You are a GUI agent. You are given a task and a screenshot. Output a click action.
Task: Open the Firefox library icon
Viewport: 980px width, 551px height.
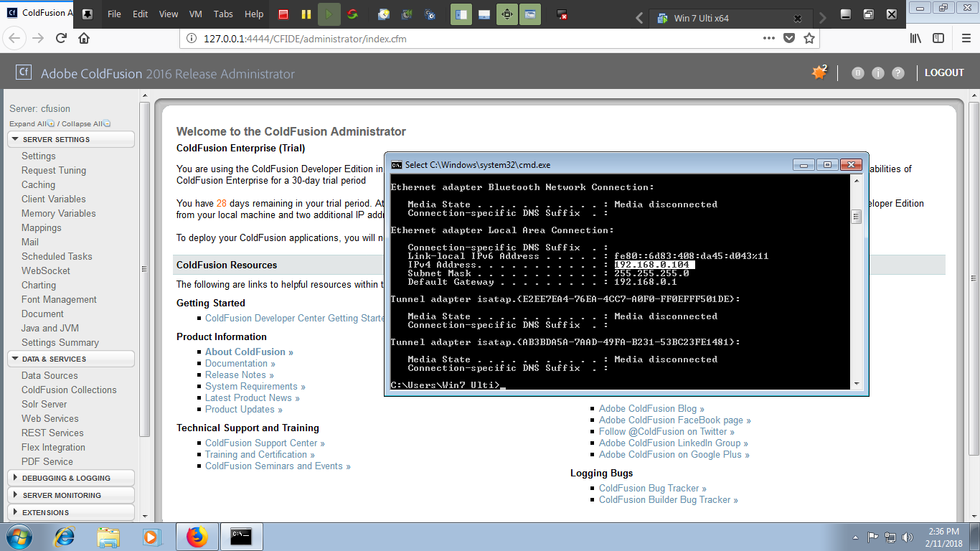coord(915,38)
